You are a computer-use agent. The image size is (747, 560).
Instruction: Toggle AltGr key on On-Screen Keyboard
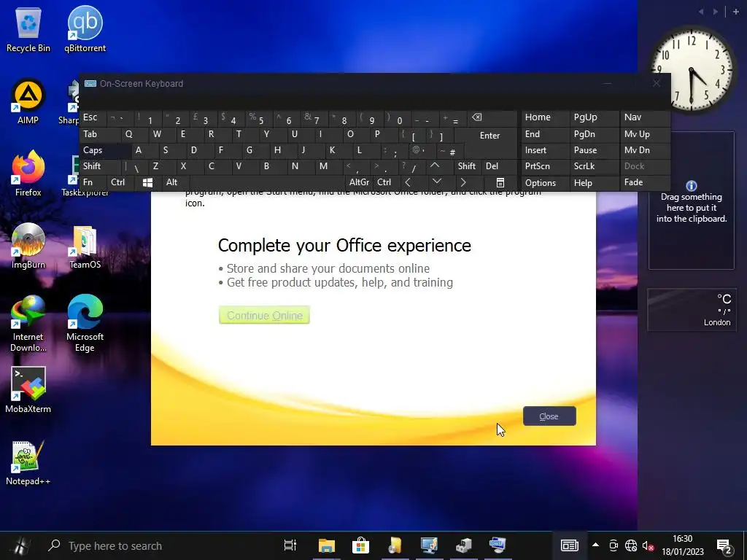coord(359,182)
